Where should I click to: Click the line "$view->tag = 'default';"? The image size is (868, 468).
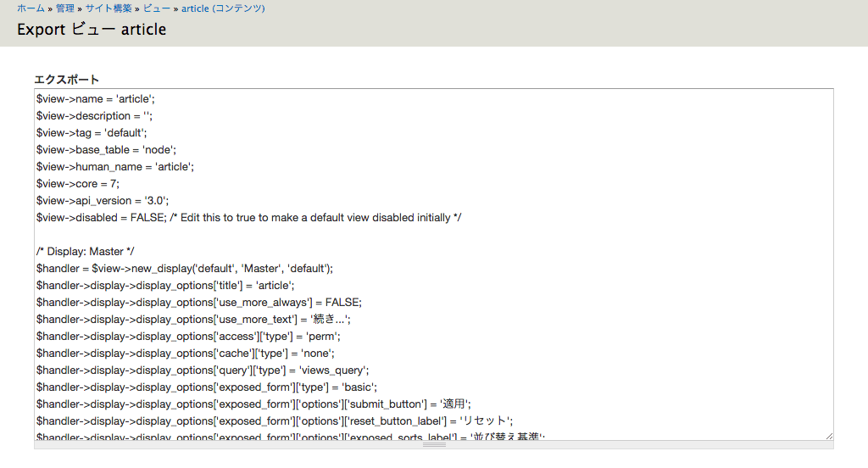pyautogui.click(x=92, y=133)
